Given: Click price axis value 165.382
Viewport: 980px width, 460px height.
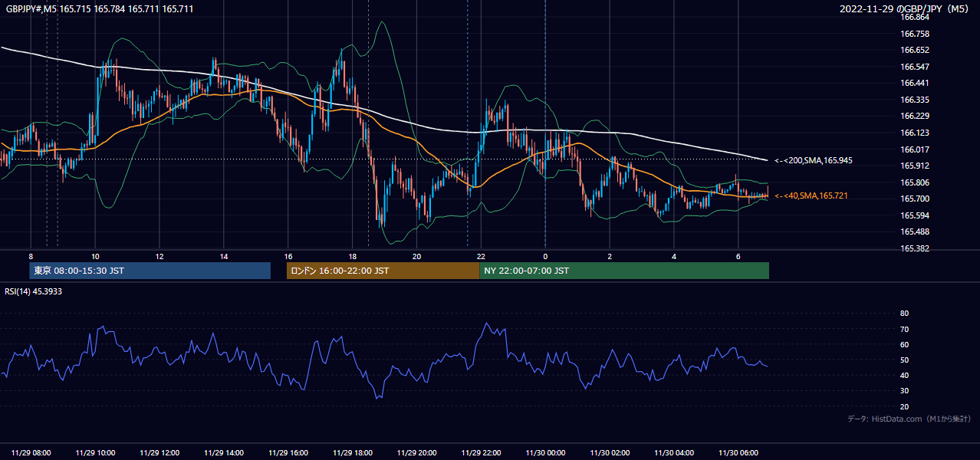Looking at the screenshot, I should point(915,248).
